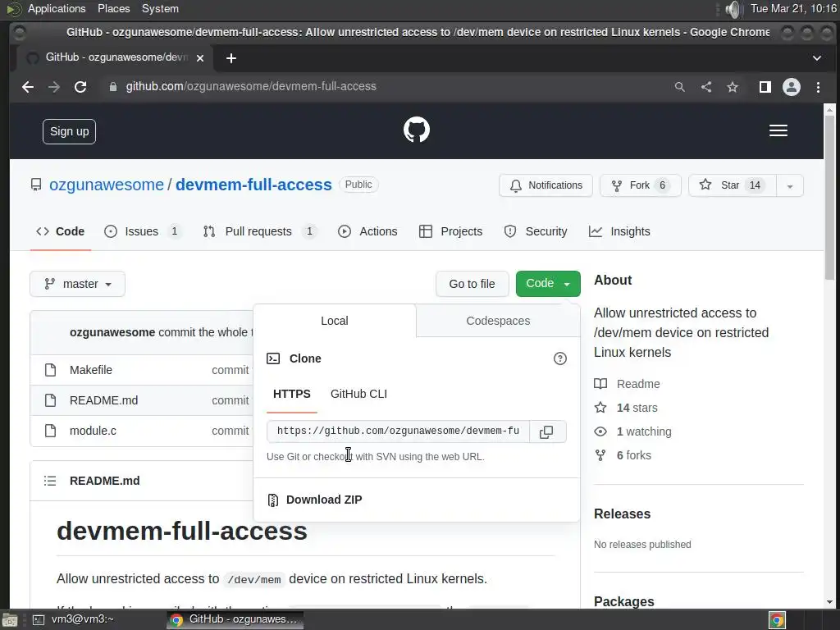This screenshot has height=630, width=840.
Task: Reload the current page
Action: click(80, 87)
